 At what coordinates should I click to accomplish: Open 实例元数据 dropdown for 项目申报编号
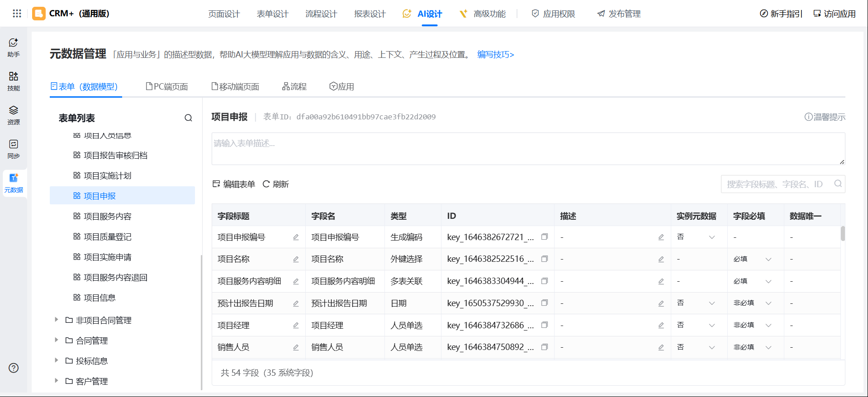712,237
